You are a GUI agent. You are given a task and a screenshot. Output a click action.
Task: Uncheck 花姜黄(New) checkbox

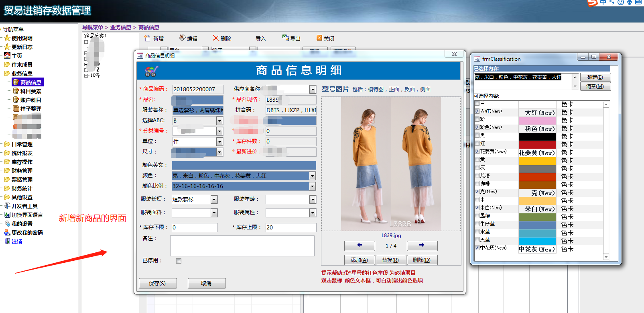pos(477,151)
